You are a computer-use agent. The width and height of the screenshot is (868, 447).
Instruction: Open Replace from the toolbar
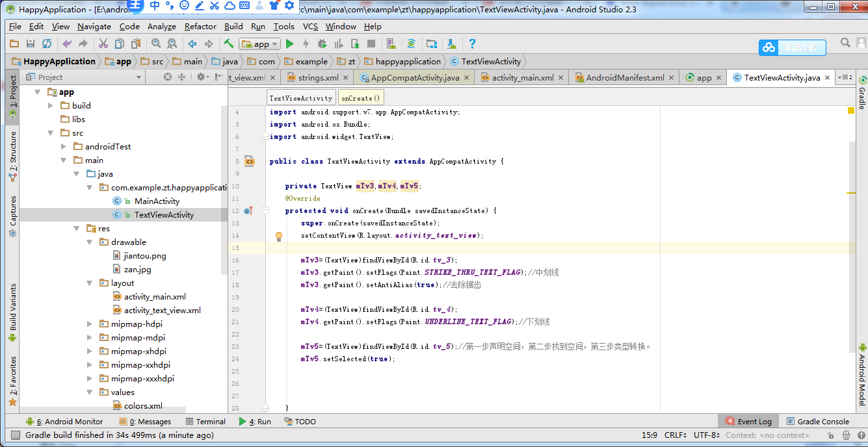[172, 44]
